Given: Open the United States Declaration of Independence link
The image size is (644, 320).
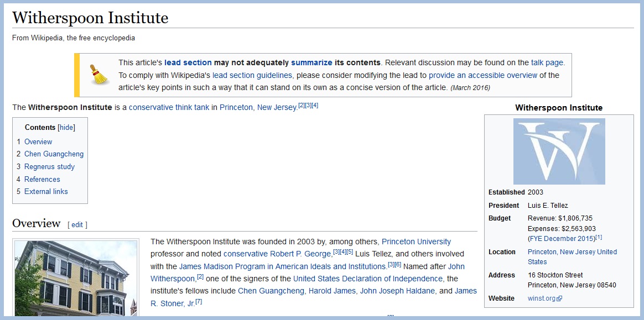Looking at the screenshot, I should [368, 279].
